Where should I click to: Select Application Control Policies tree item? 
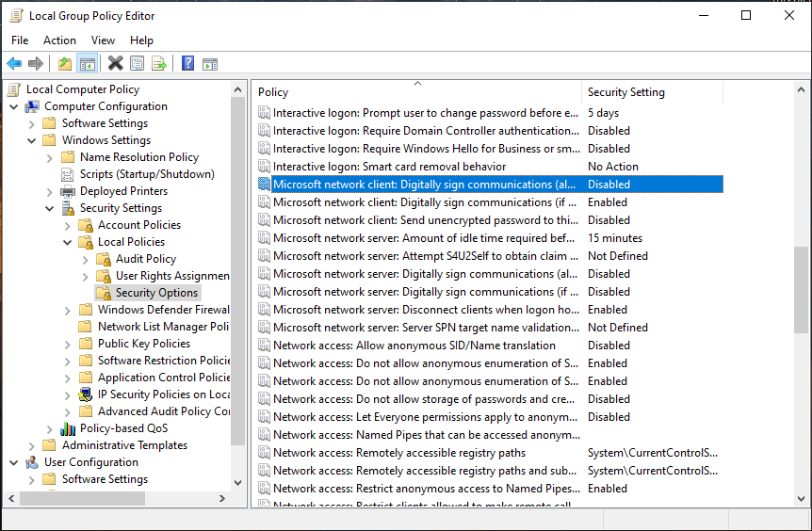[x=164, y=378]
